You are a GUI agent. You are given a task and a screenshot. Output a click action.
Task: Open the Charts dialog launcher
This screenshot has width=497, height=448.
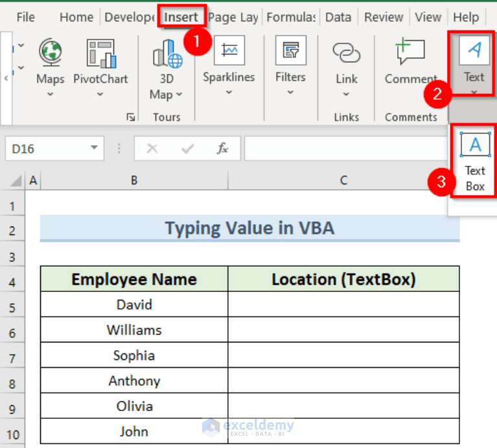[131, 117]
